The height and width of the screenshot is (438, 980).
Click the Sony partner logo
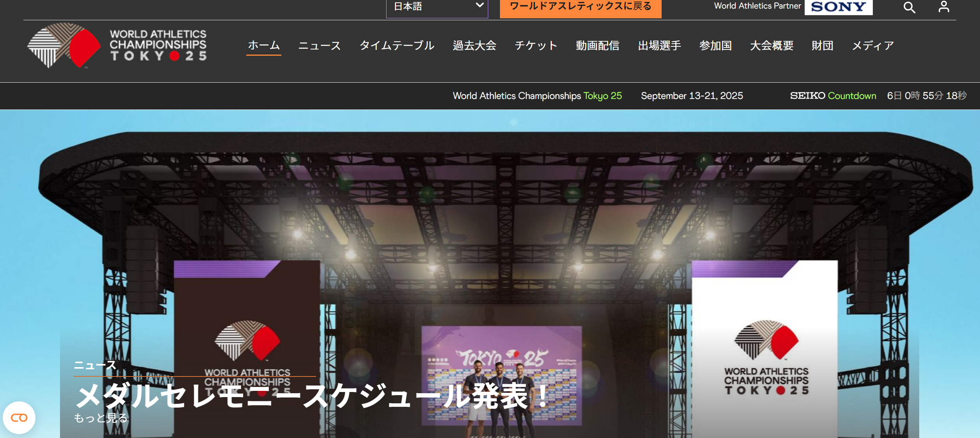pos(838,7)
